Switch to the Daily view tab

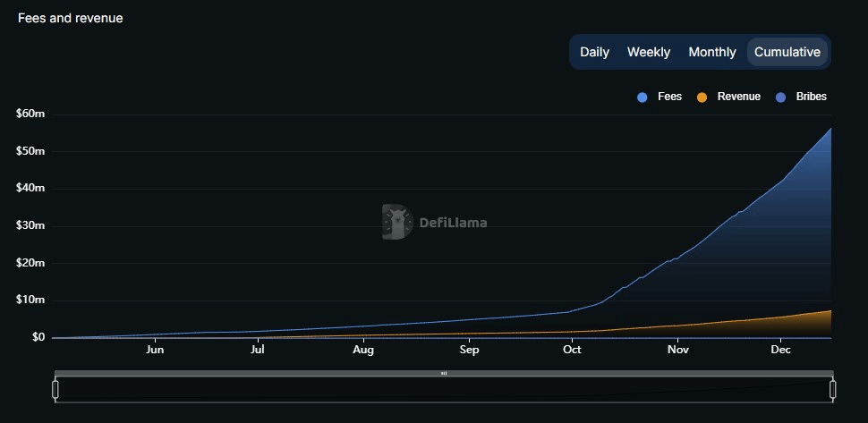pos(594,52)
